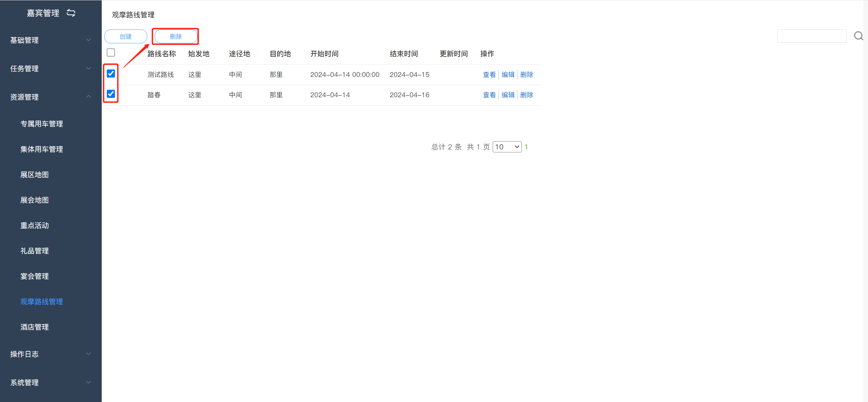
Task: Go to 酒店管理 sidebar item
Action: pyautogui.click(x=35, y=327)
